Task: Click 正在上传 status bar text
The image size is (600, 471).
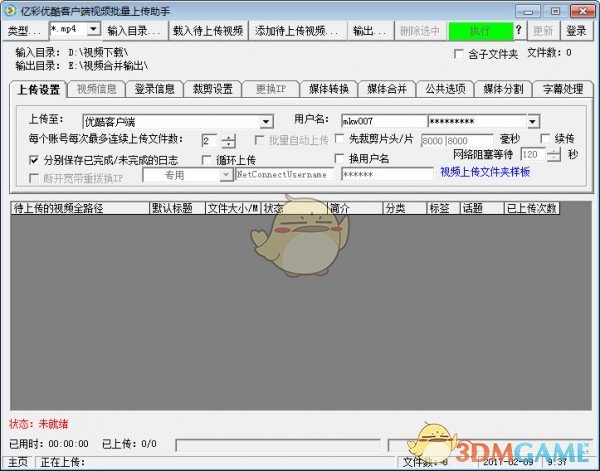Action: (63, 463)
